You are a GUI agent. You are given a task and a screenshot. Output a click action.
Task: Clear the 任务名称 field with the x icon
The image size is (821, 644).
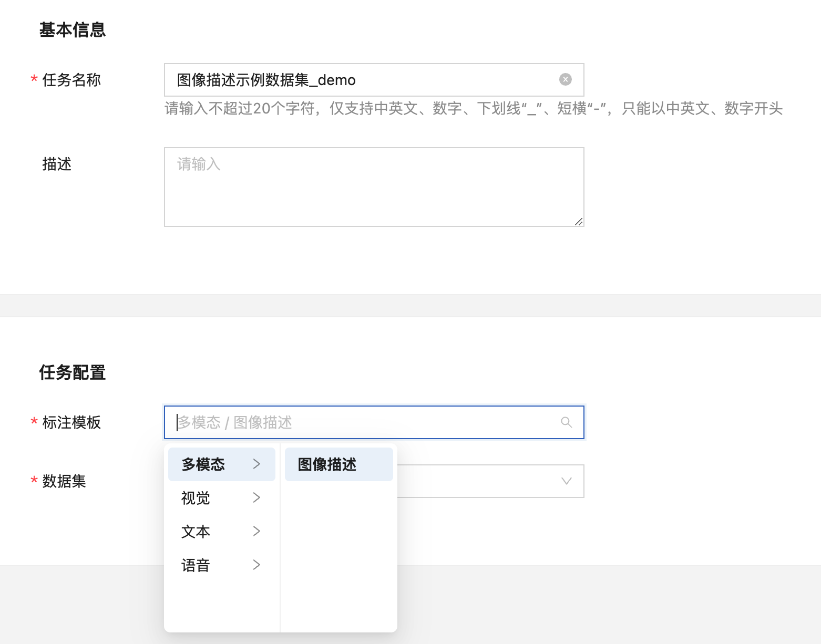[566, 79]
